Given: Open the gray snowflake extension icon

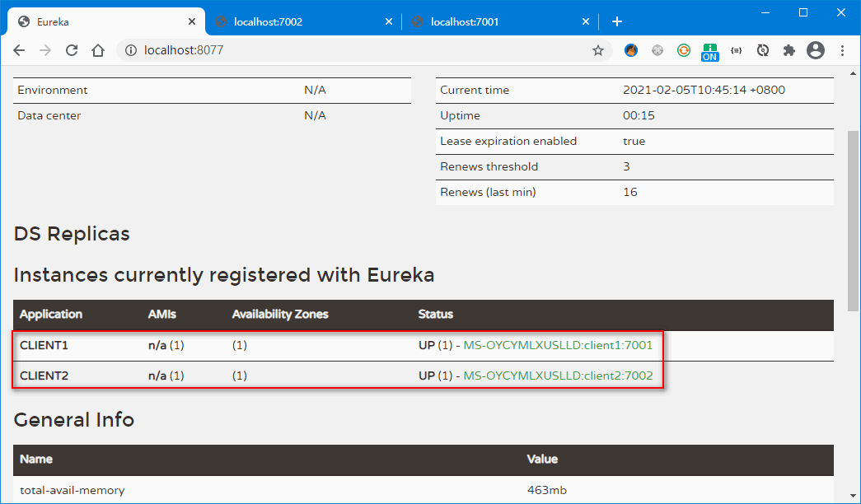Looking at the screenshot, I should tap(657, 50).
